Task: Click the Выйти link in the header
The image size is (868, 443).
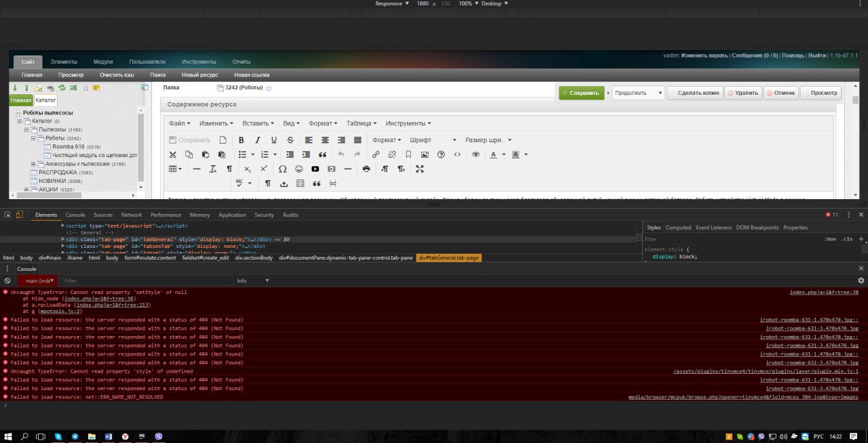Action: coord(817,55)
